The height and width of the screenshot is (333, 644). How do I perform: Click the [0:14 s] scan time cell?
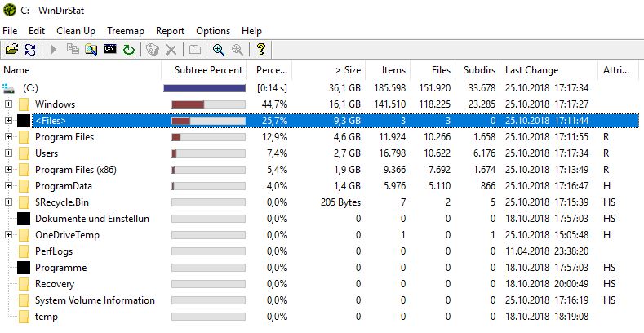point(272,88)
